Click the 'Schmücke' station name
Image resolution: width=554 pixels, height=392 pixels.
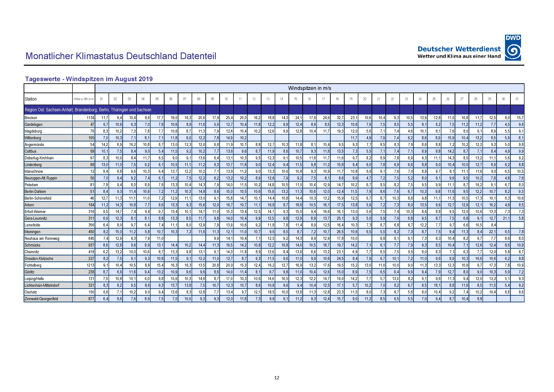(x=32, y=245)
